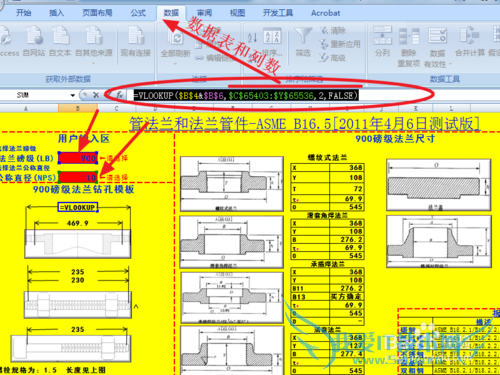The width and height of the screenshot is (500, 375).
Task: Open the 公式 (Formulas) tab
Action: click(x=138, y=13)
